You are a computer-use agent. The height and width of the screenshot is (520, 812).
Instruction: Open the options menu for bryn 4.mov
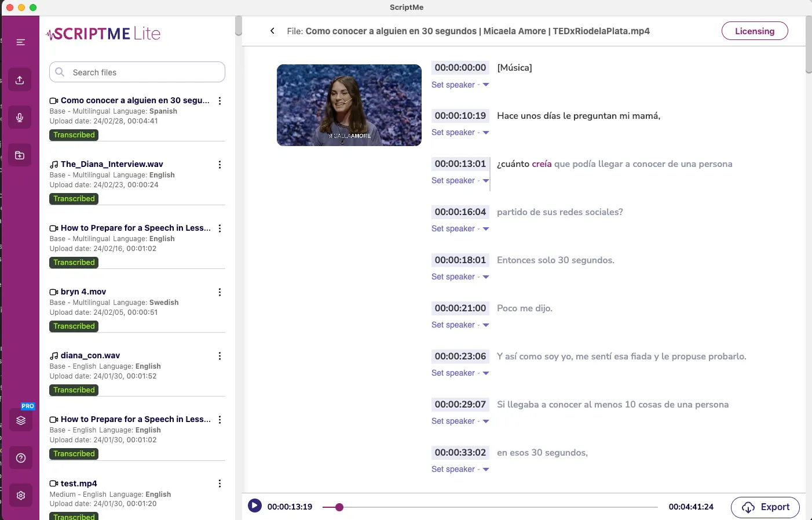(220, 292)
